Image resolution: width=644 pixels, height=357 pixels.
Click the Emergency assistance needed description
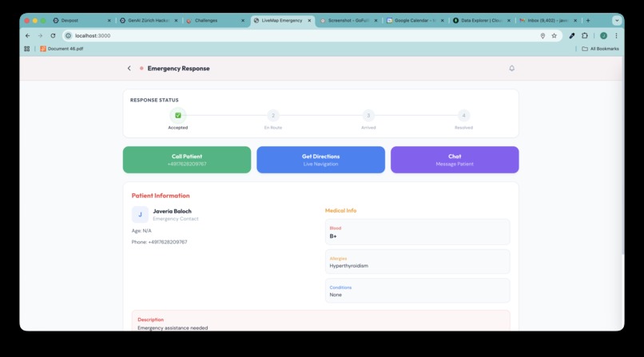click(173, 328)
